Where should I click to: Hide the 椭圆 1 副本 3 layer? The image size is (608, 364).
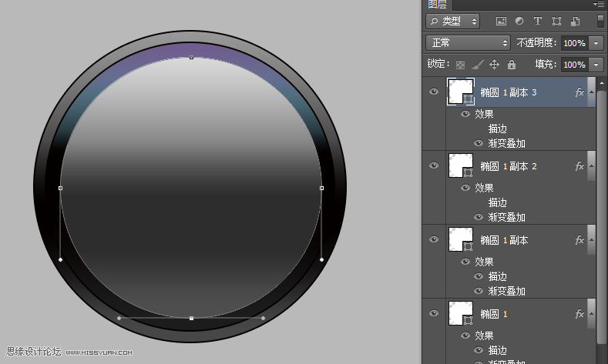pos(434,92)
